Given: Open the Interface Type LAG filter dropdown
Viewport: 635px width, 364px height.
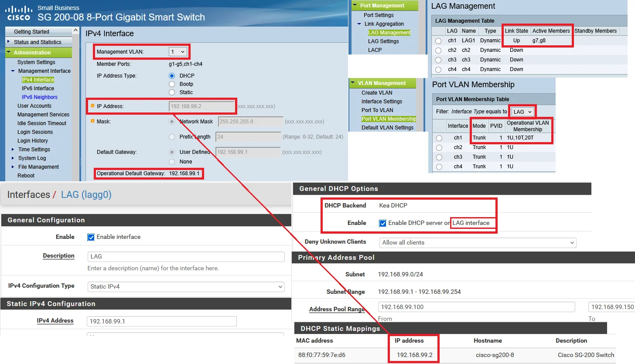Looking at the screenshot, I should pos(522,112).
